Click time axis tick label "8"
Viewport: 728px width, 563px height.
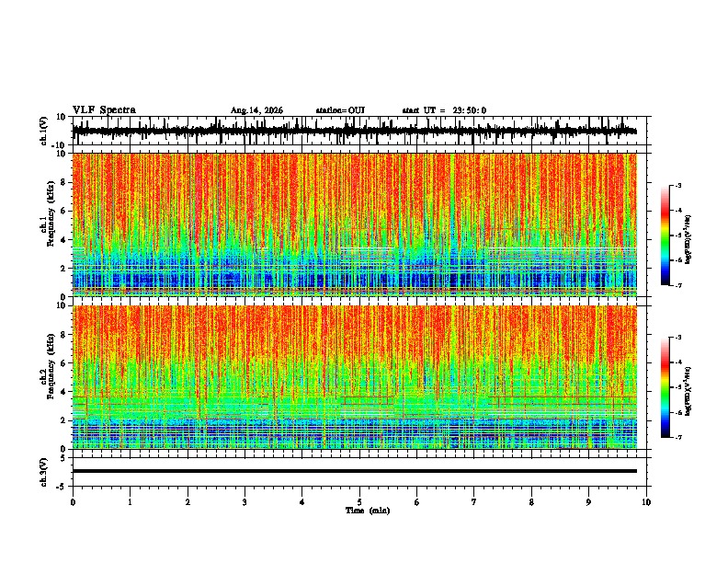[x=531, y=502]
